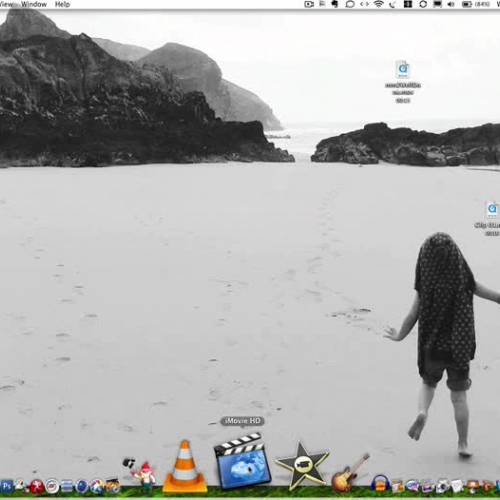The image size is (500, 500).
Task: Open the Help menu
Action: pyautogui.click(x=62, y=4)
